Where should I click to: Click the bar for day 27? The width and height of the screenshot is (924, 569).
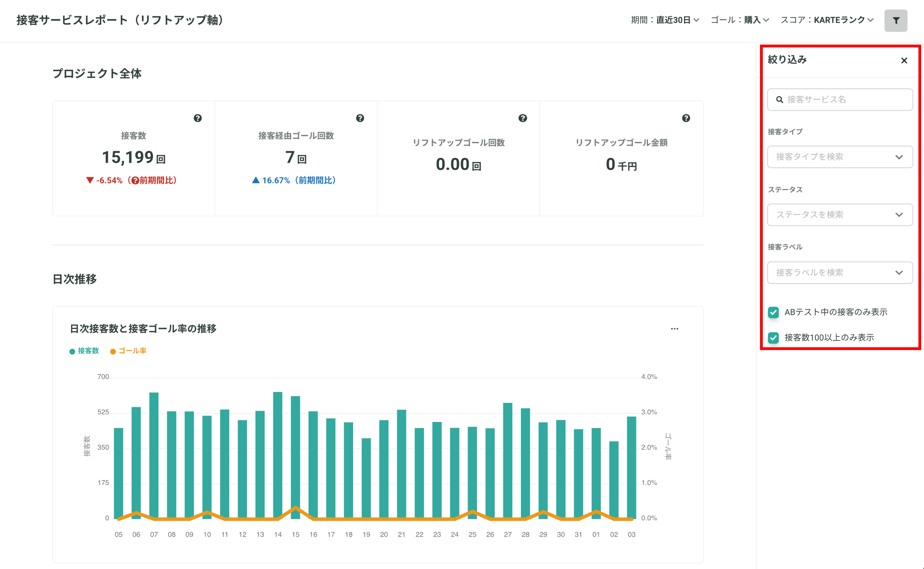pyautogui.click(x=508, y=461)
